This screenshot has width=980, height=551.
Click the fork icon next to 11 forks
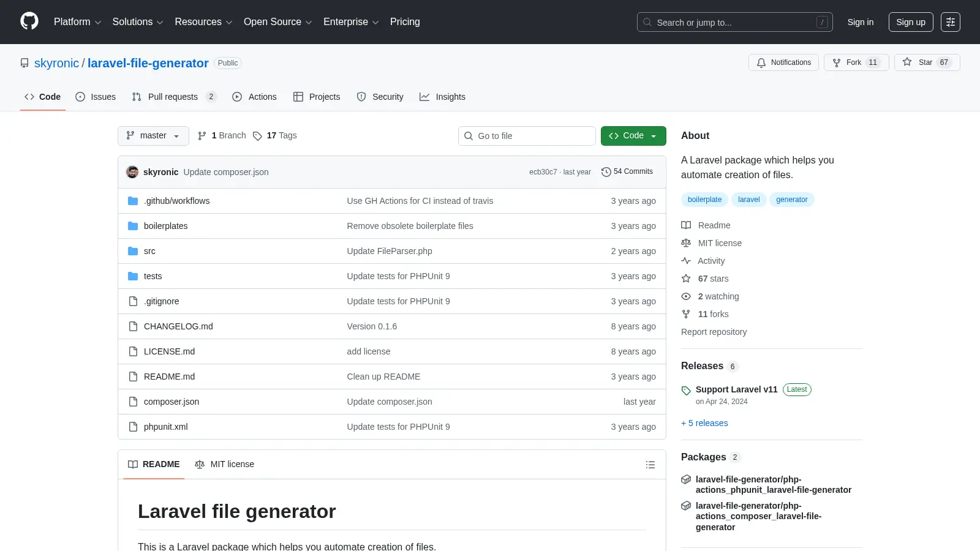pos(686,314)
